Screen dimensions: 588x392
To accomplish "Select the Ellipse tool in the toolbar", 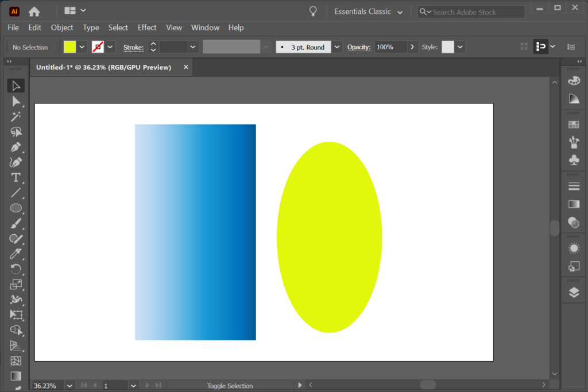I will (16, 208).
